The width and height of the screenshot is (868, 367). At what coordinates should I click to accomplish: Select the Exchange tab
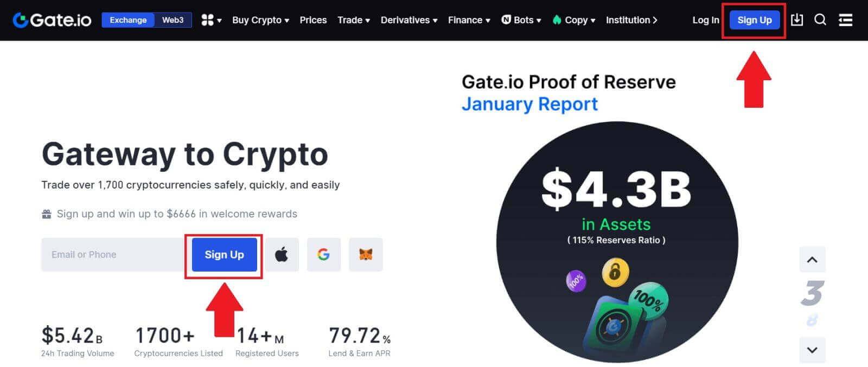tap(128, 20)
